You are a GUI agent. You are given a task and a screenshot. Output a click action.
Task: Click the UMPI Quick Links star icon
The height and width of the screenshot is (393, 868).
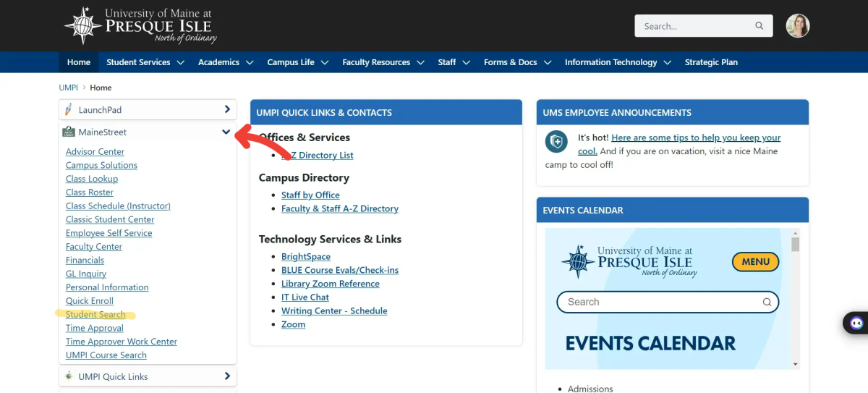(x=69, y=376)
